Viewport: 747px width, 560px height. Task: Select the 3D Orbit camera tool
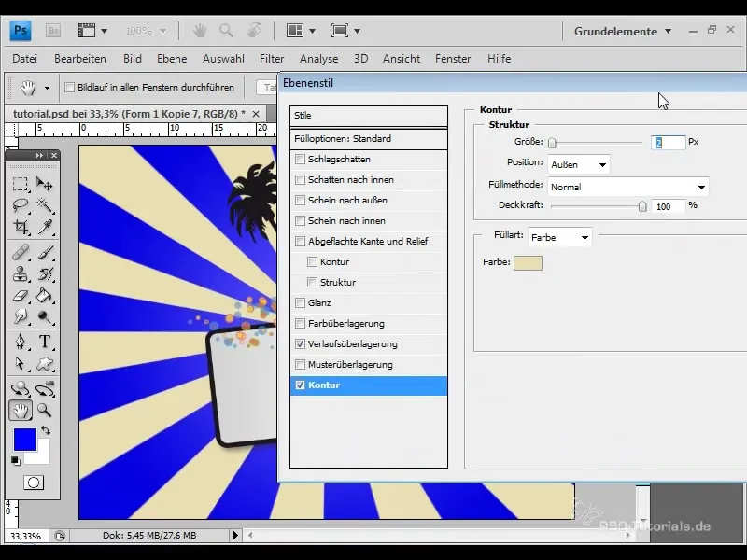click(45, 389)
